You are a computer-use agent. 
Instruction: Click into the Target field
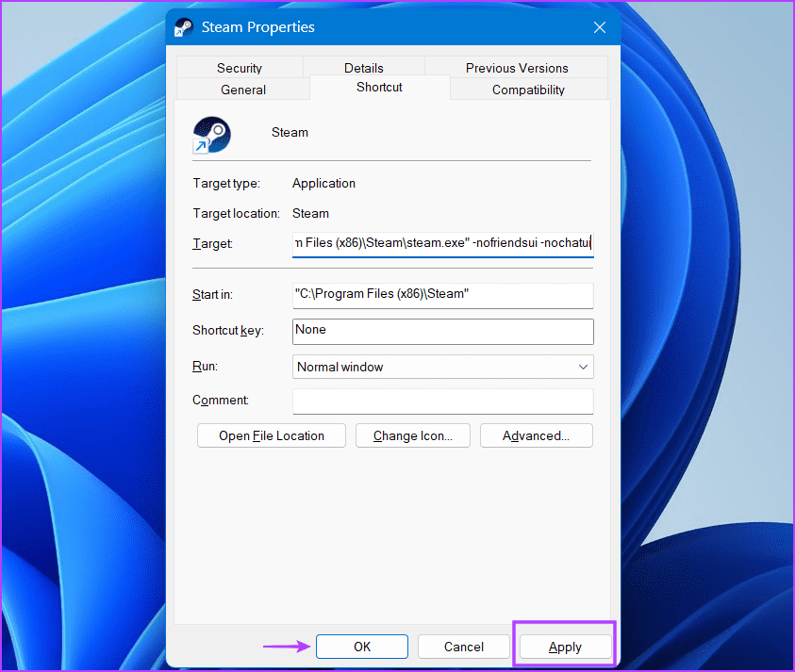(x=442, y=243)
